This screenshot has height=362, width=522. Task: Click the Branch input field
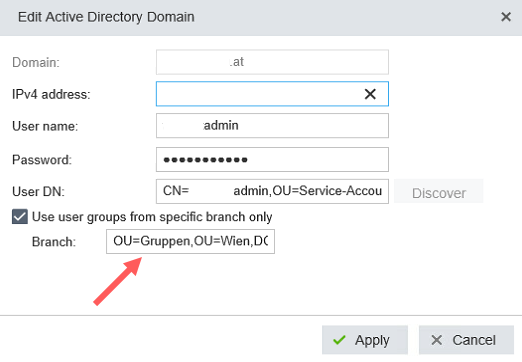tap(190, 241)
